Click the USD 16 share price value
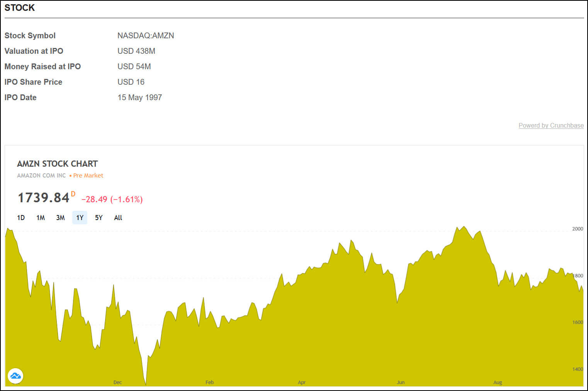Image resolution: width=588 pixels, height=391 pixels. (x=131, y=82)
